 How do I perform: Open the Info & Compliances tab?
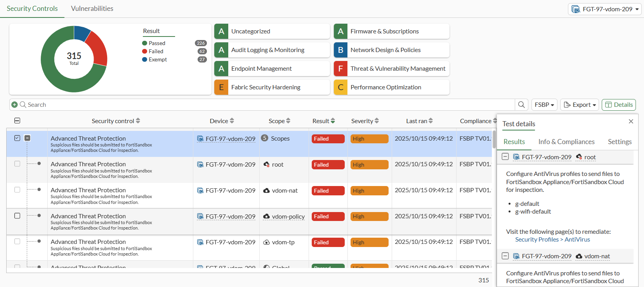566,142
